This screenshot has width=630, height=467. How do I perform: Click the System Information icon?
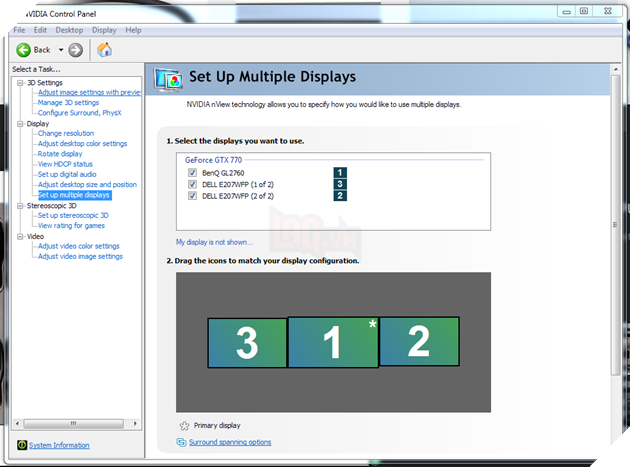[22, 445]
